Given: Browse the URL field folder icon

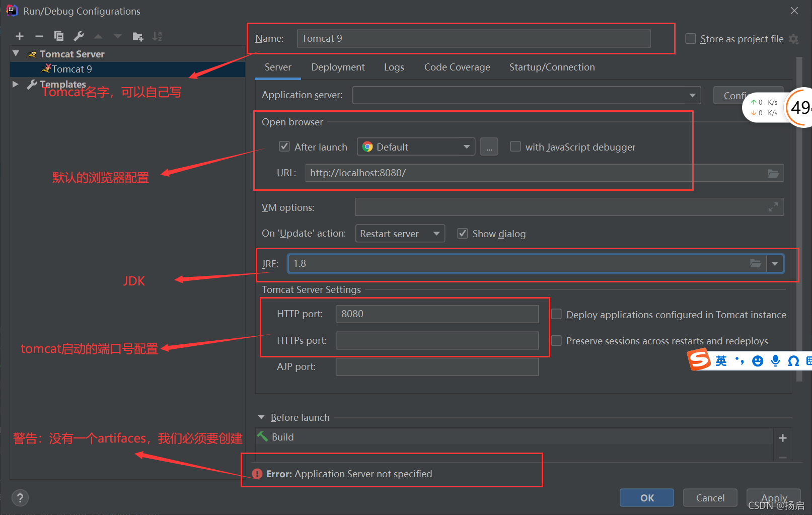Looking at the screenshot, I should point(773,173).
